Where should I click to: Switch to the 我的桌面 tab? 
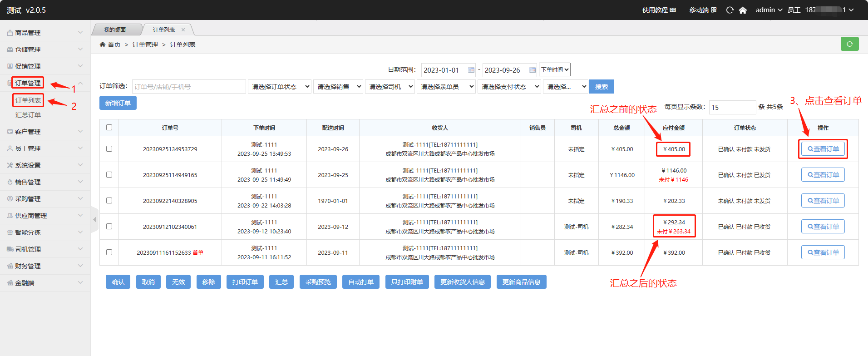115,30
